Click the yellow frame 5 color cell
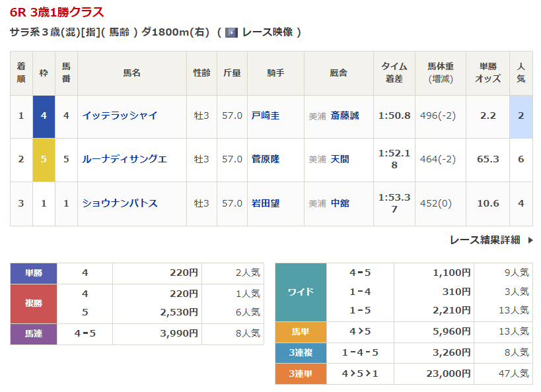This screenshot has width=541, height=392. [x=44, y=160]
